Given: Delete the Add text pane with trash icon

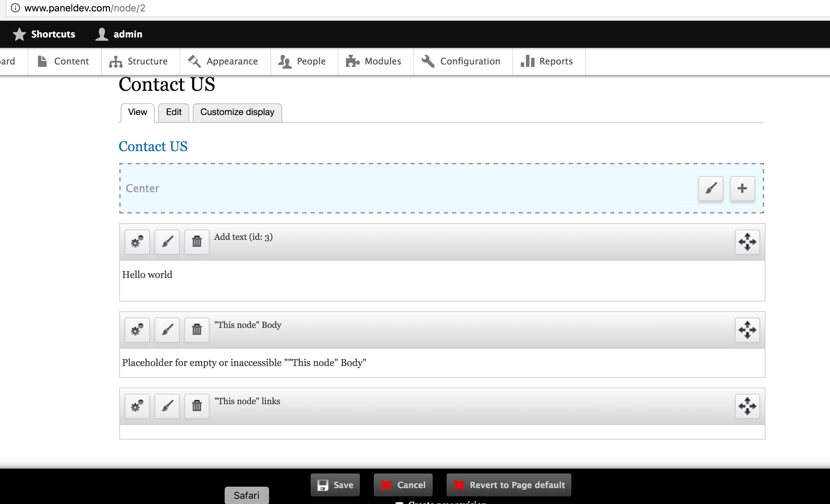Looking at the screenshot, I should [x=197, y=242].
